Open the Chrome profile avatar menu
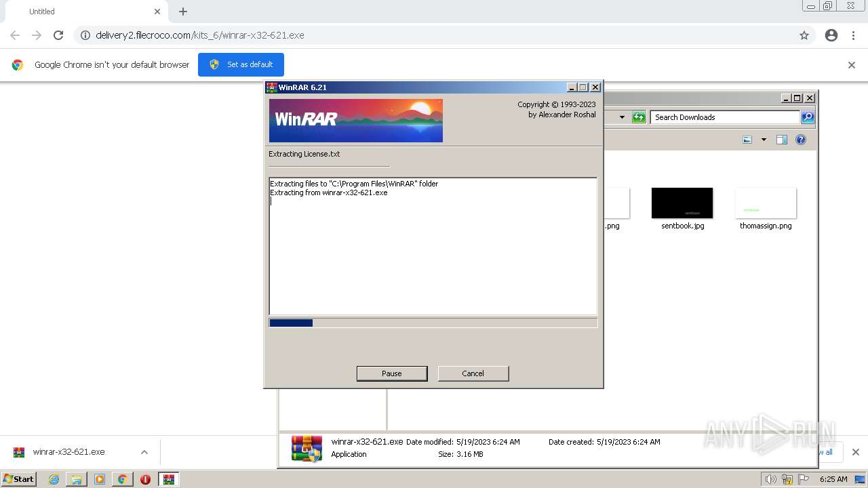 tap(831, 35)
